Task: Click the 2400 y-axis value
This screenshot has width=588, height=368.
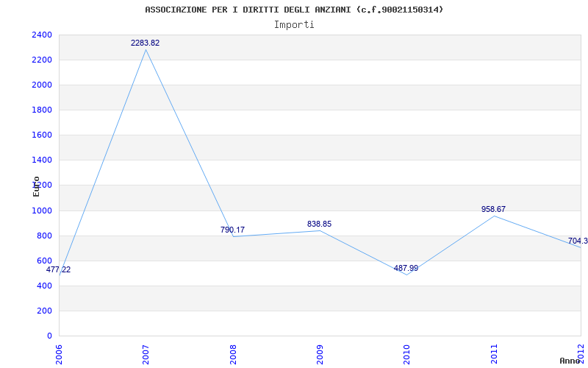Action: pos(42,35)
